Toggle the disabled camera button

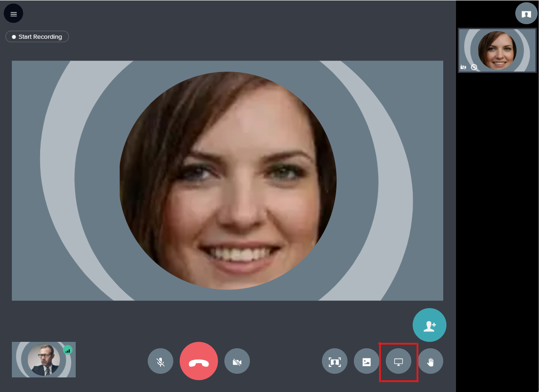[x=237, y=361]
